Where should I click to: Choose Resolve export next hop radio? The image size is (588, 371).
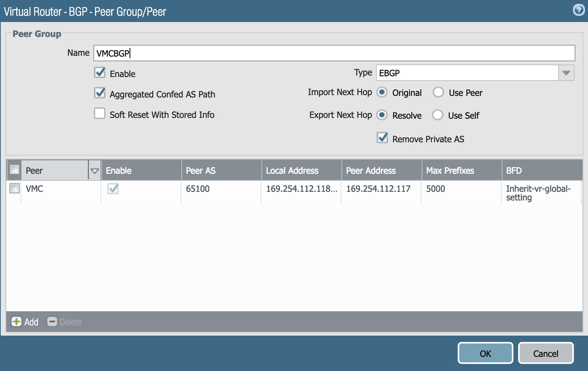tap(382, 115)
